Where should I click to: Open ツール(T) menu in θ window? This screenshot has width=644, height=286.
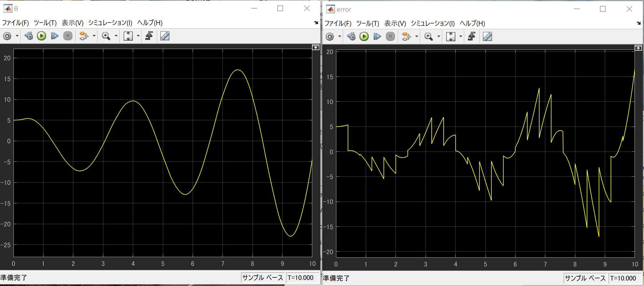(x=45, y=23)
